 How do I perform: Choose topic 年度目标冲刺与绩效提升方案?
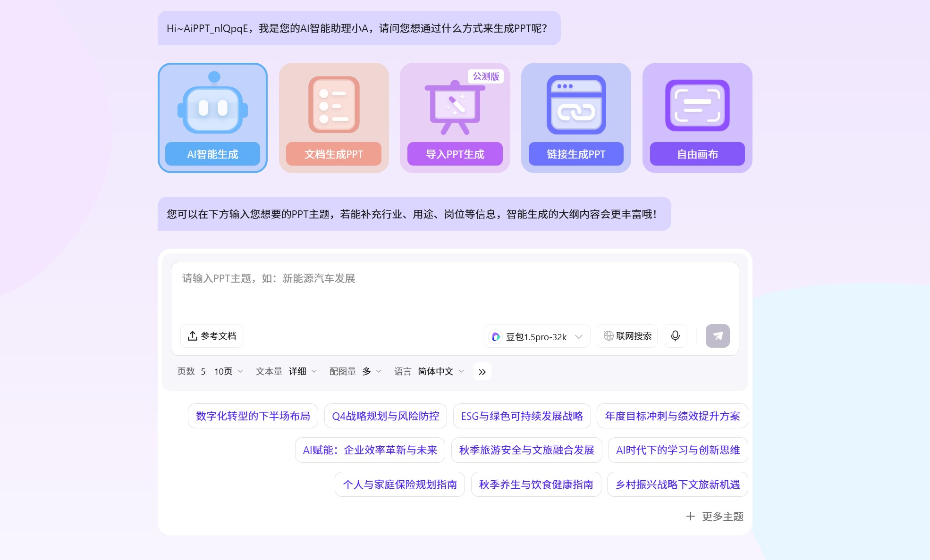pyautogui.click(x=672, y=416)
